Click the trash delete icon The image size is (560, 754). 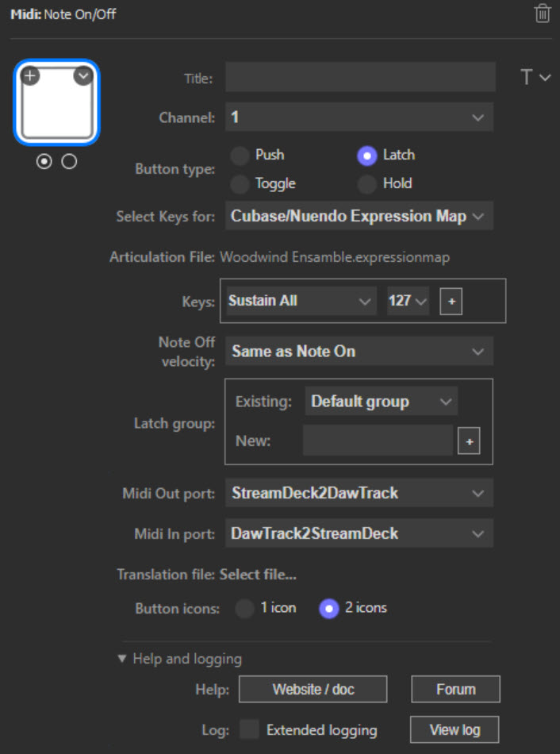point(543,13)
